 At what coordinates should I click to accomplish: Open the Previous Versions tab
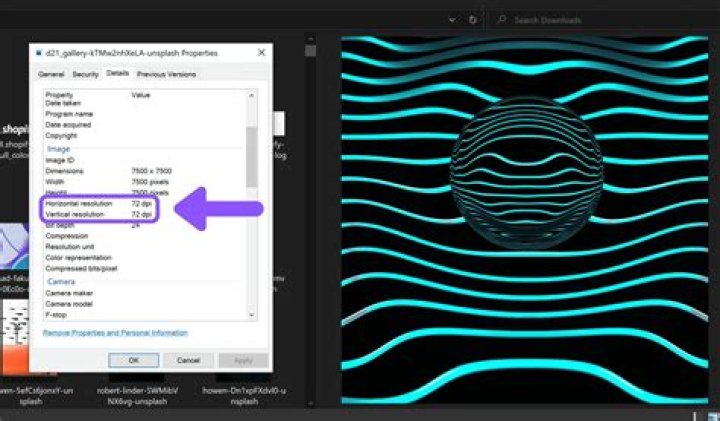(x=166, y=74)
